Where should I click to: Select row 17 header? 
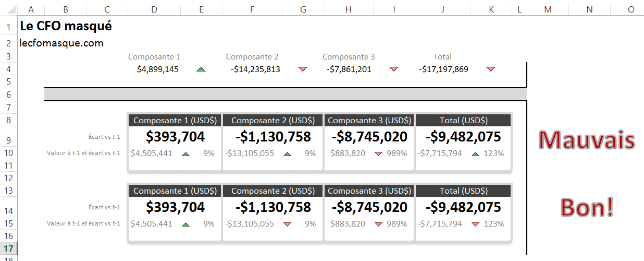[x=9, y=248]
